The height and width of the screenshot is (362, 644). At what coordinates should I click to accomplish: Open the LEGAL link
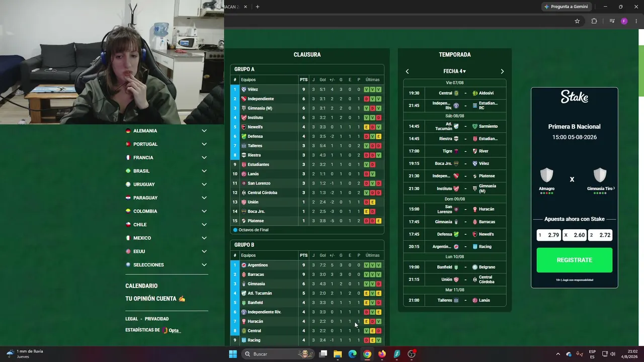tap(132, 319)
